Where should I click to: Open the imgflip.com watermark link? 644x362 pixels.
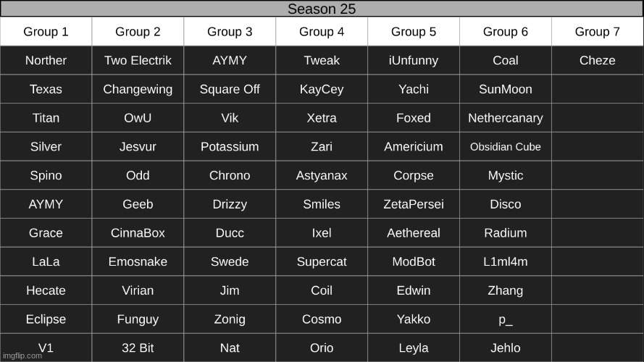[22, 355]
